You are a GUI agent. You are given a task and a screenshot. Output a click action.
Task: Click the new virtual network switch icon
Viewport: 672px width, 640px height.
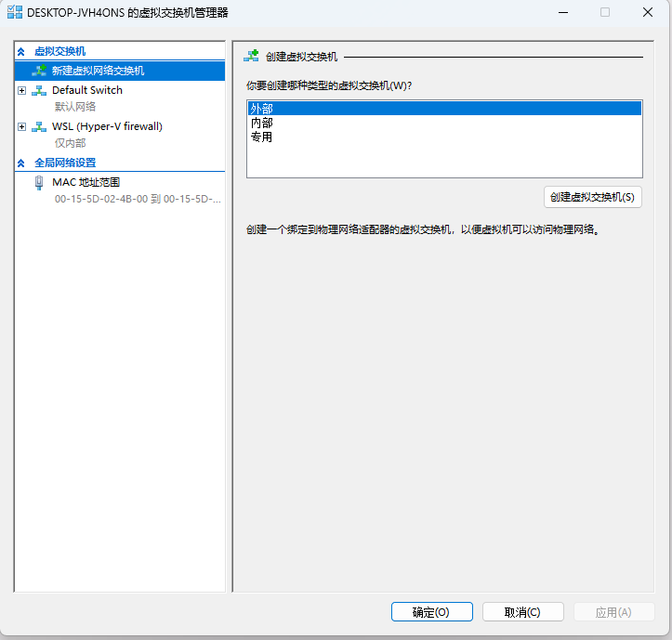point(39,71)
